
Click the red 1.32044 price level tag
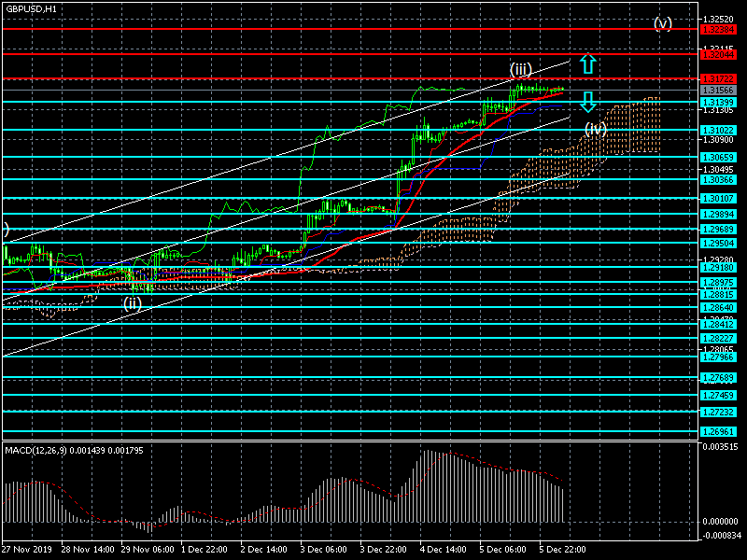pos(718,55)
